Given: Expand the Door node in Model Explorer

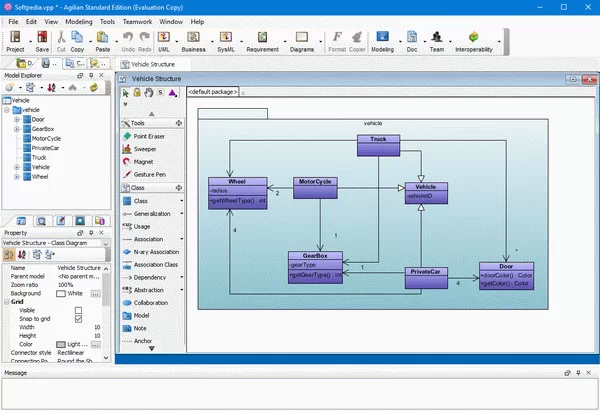Looking at the screenshot, I should [17, 119].
